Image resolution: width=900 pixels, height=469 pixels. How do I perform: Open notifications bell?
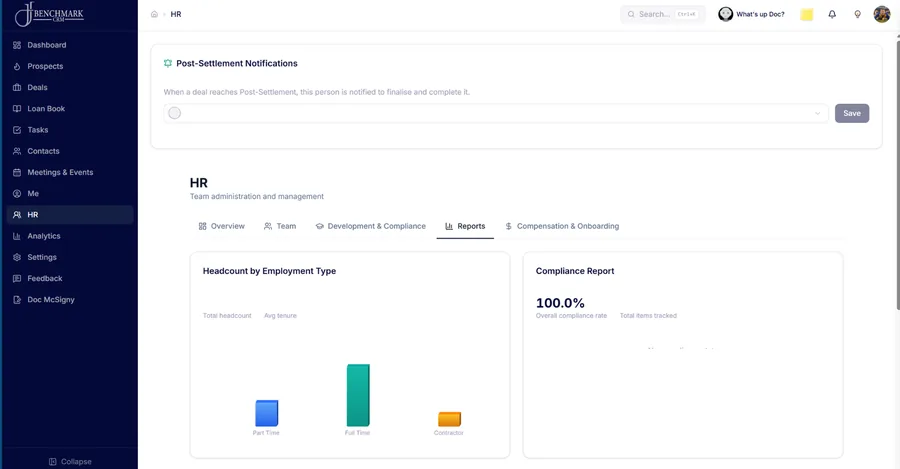(x=832, y=14)
